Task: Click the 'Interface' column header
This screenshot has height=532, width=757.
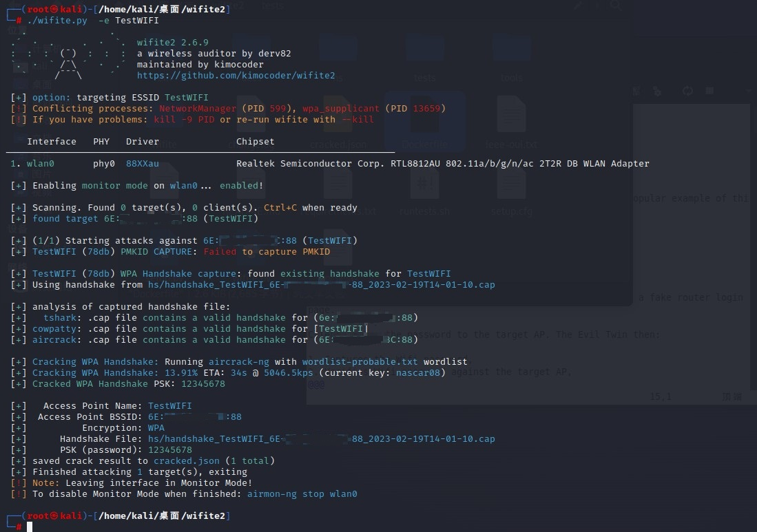Action: coord(52,141)
